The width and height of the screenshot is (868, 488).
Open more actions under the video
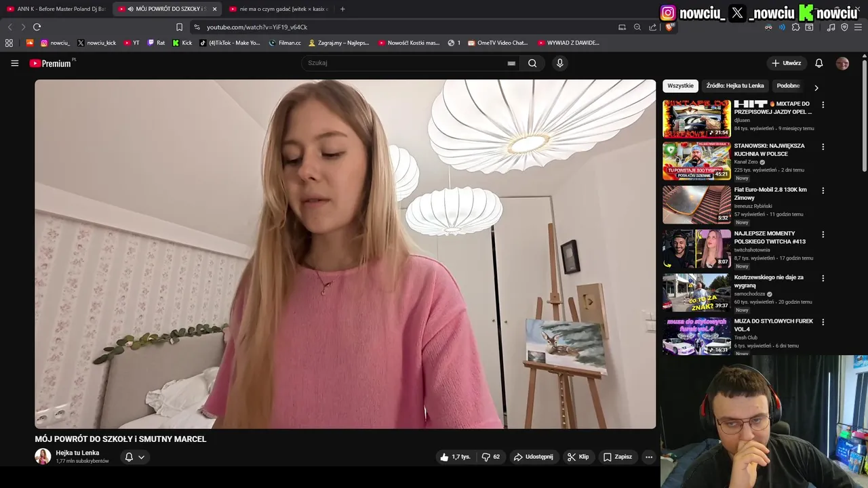(x=648, y=457)
